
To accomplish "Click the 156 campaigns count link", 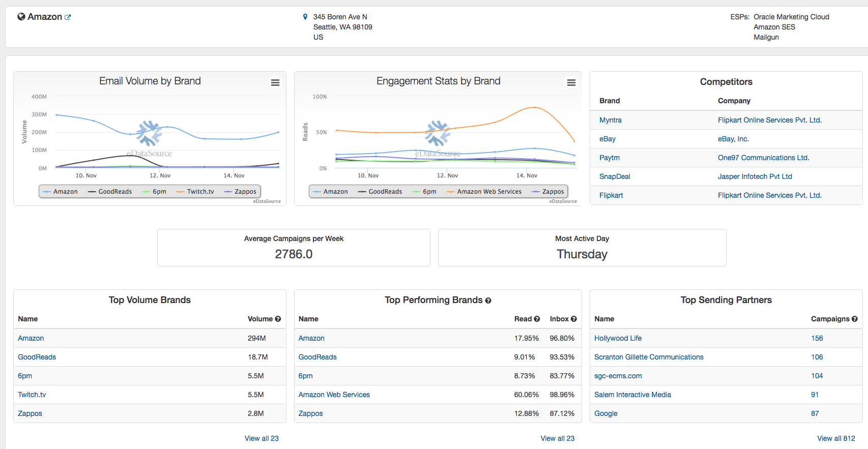I will 817,338.
